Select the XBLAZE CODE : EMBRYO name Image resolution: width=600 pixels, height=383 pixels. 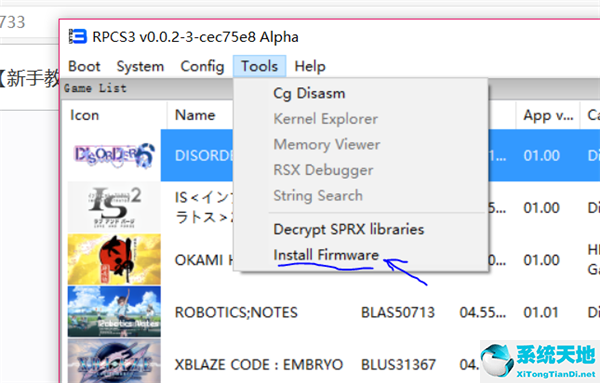pyautogui.click(x=259, y=365)
